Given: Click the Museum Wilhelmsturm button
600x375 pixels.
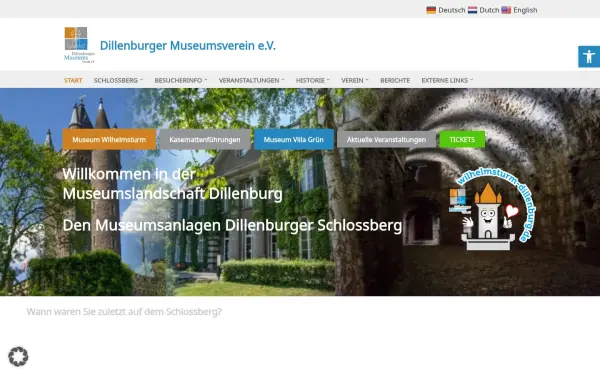Looking at the screenshot, I should (x=109, y=140).
